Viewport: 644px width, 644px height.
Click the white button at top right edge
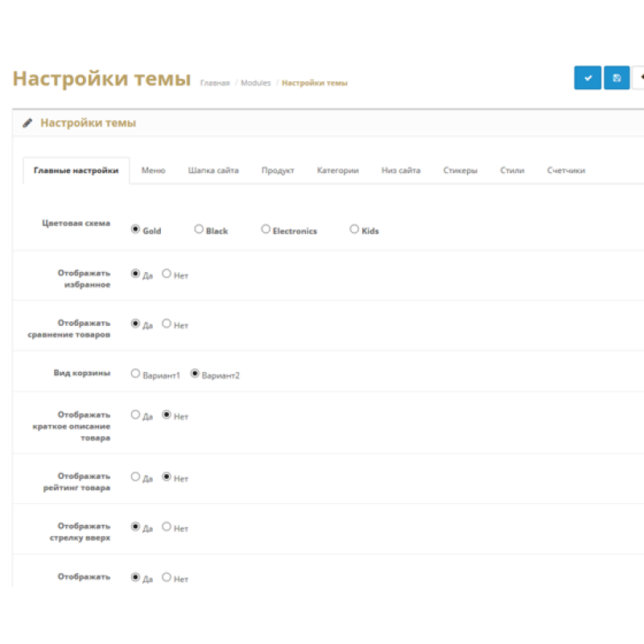tap(641, 77)
